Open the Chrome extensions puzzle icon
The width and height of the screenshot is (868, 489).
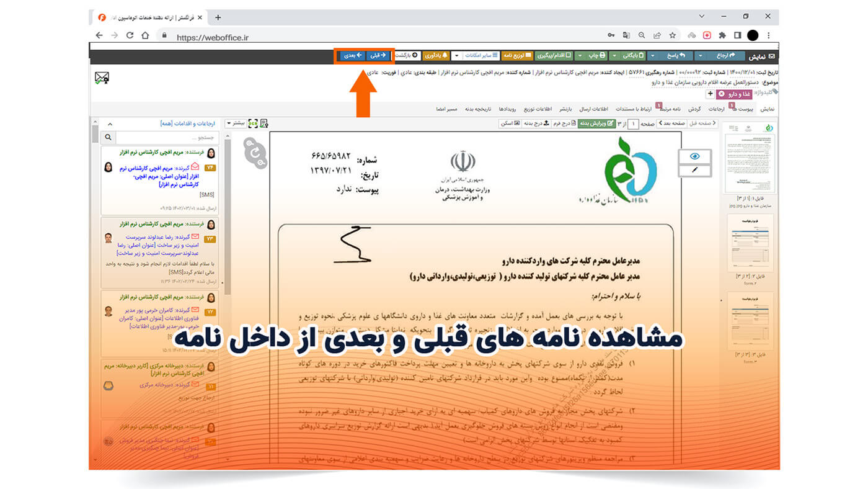(x=722, y=35)
